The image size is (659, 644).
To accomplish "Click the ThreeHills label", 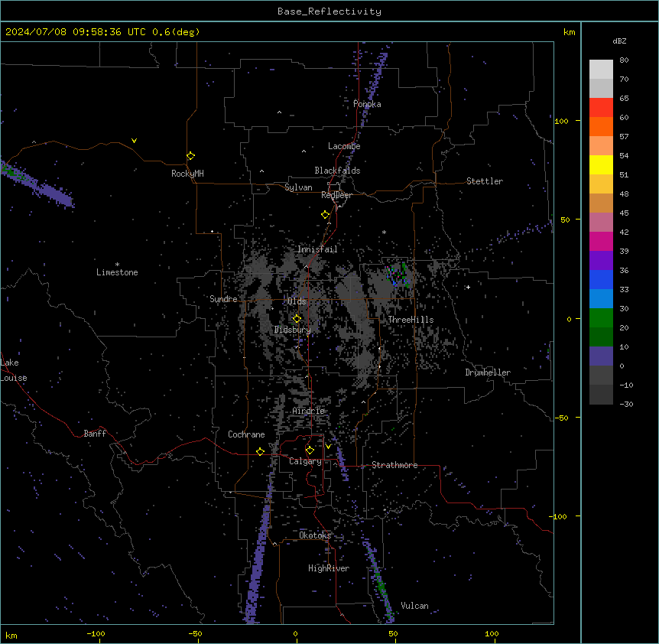I will [x=411, y=320].
